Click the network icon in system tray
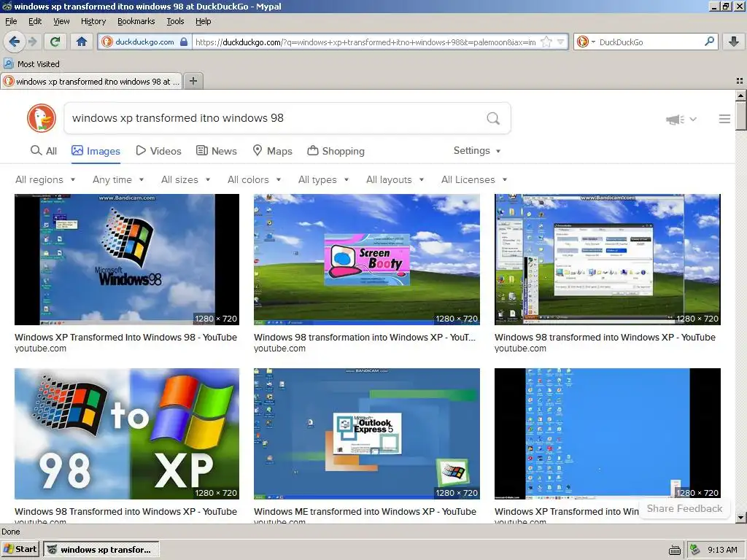The height and width of the screenshot is (560, 747). pyautogui.click(x=695, y=550)
